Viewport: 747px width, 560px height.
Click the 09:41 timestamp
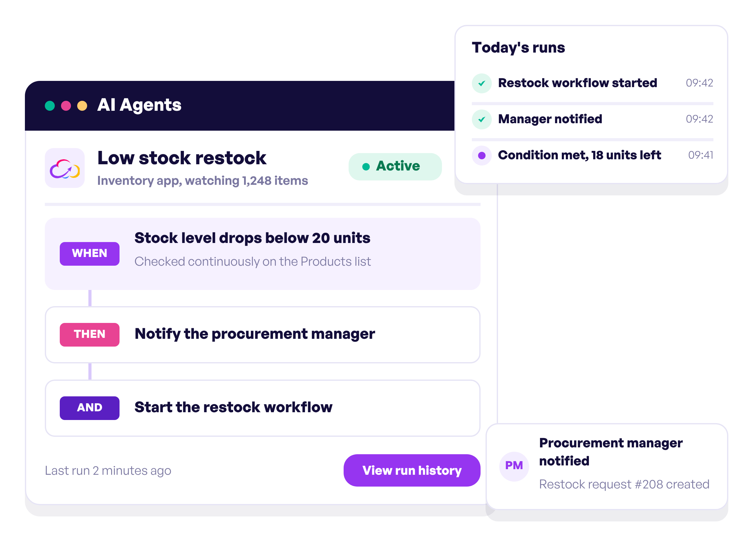click(x=701, y=155)
